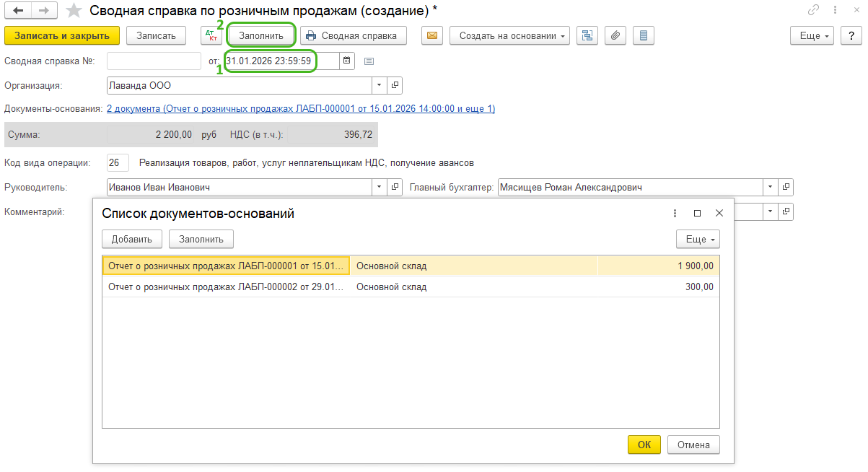
Task: Expand the Главный бухгалтер dropdown arrow
Action: (x=771, y=188)
